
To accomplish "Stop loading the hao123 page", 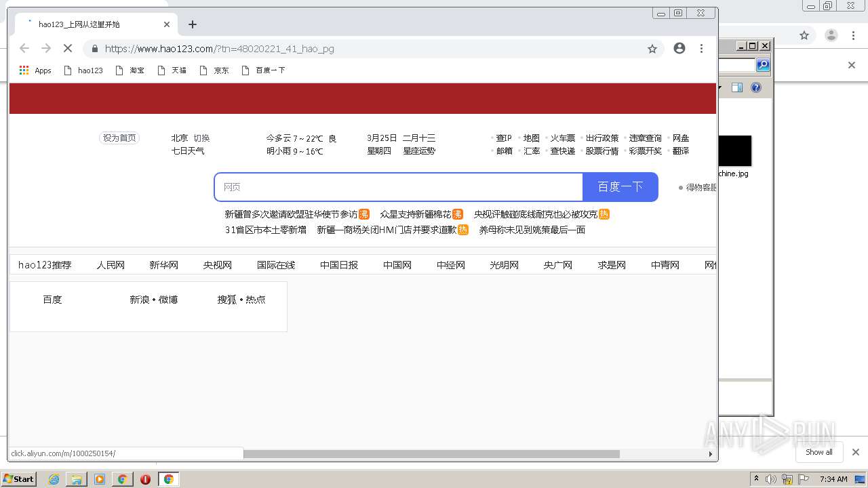I will (x=68, y=49).
